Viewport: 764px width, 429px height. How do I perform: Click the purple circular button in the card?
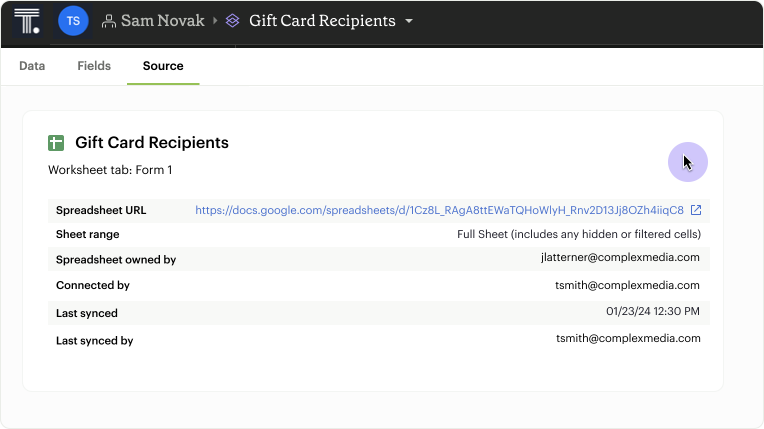click(688, 162)
